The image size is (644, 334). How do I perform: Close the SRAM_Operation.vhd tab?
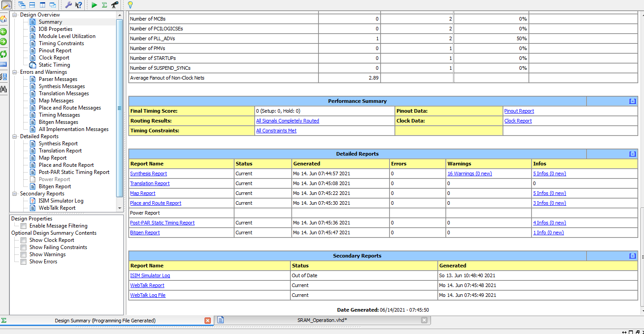[424, 320]
